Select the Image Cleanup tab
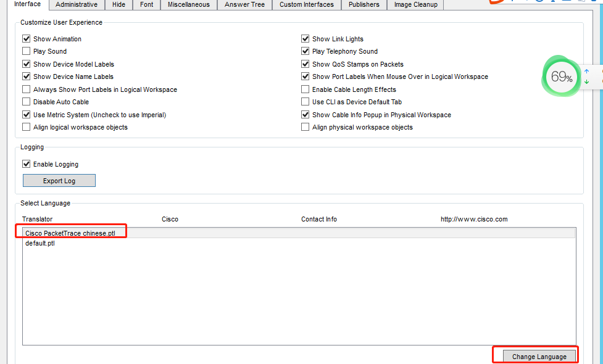The height and width of the screenshot is (364, 603). 416,4
